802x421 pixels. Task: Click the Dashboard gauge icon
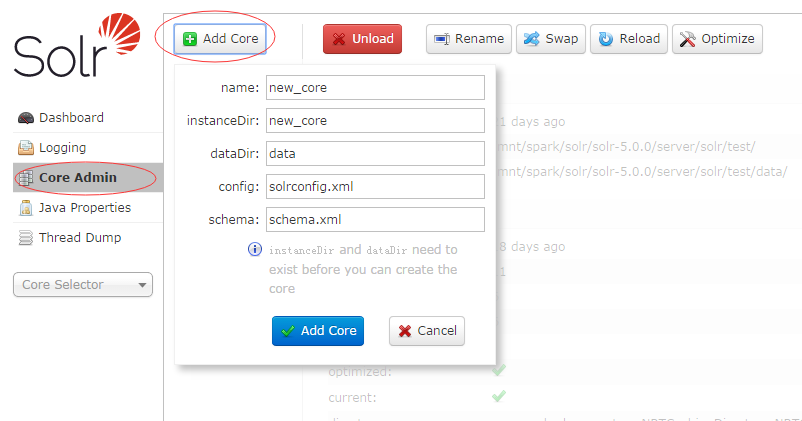(26, 118)
